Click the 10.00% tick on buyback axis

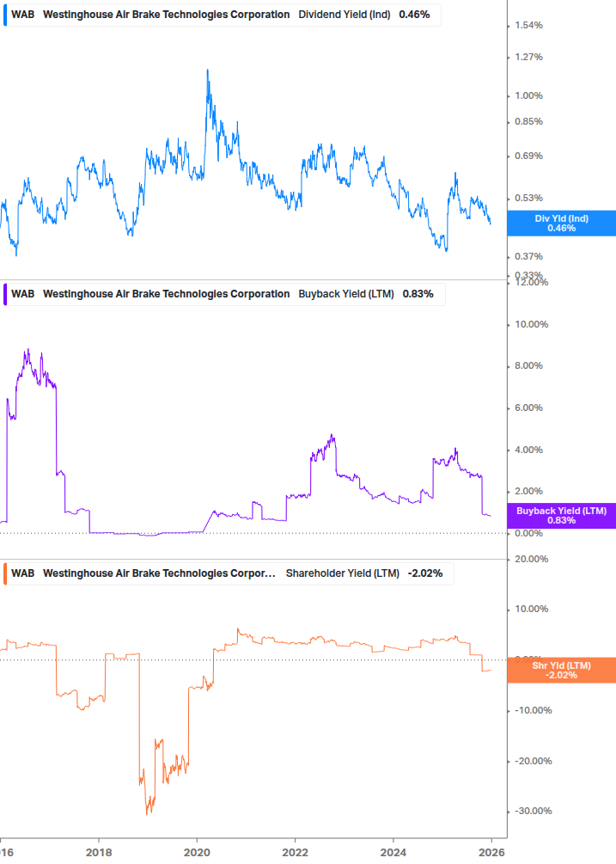click(x=531, y=325)
